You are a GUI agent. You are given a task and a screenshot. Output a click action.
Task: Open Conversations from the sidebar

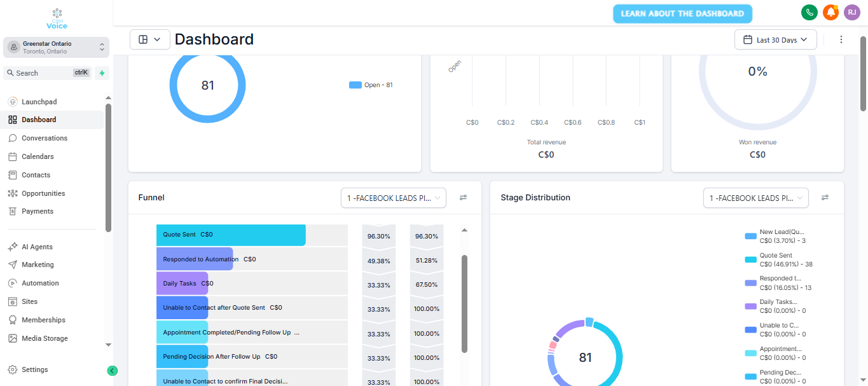tap(44, 138)
